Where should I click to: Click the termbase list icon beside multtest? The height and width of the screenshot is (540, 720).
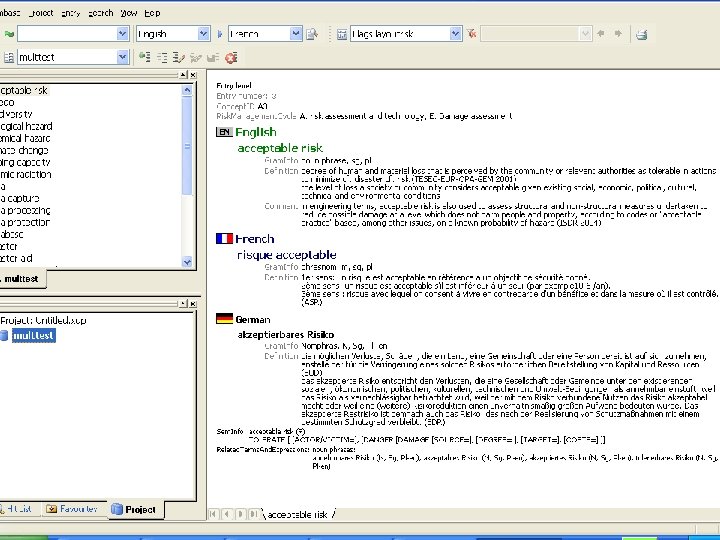9,57
